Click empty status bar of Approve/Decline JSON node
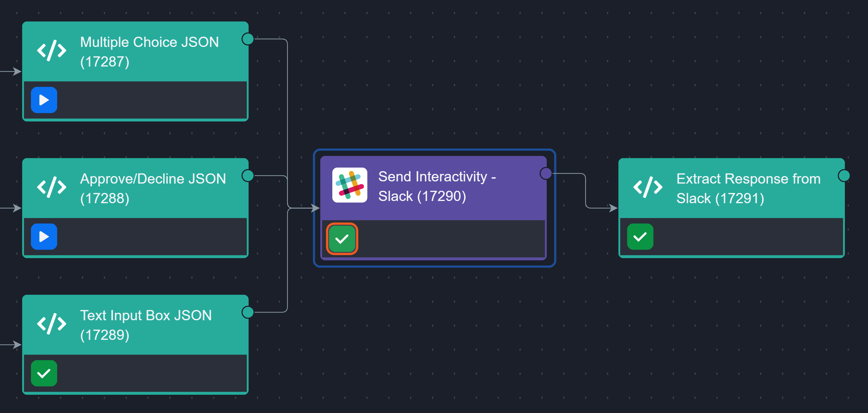The image size is (868, 413). [152, 237]
